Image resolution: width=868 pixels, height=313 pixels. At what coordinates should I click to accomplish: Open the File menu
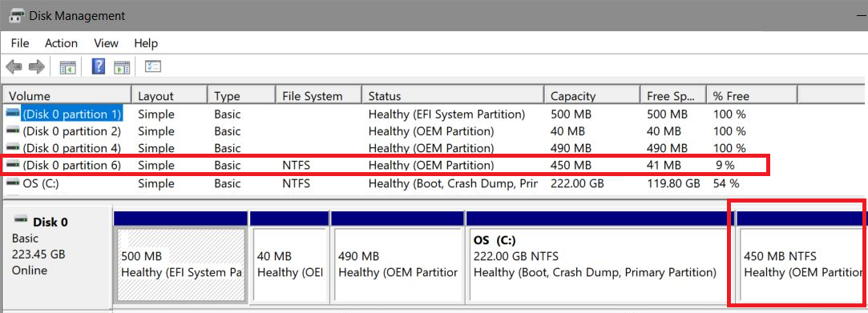click(20, 43)
